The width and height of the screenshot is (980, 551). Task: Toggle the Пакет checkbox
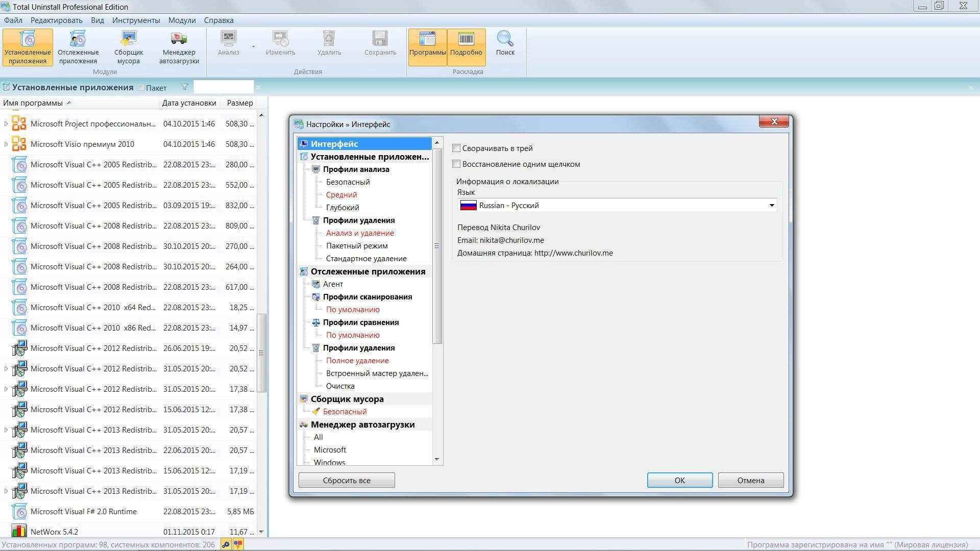pos(141,88)
